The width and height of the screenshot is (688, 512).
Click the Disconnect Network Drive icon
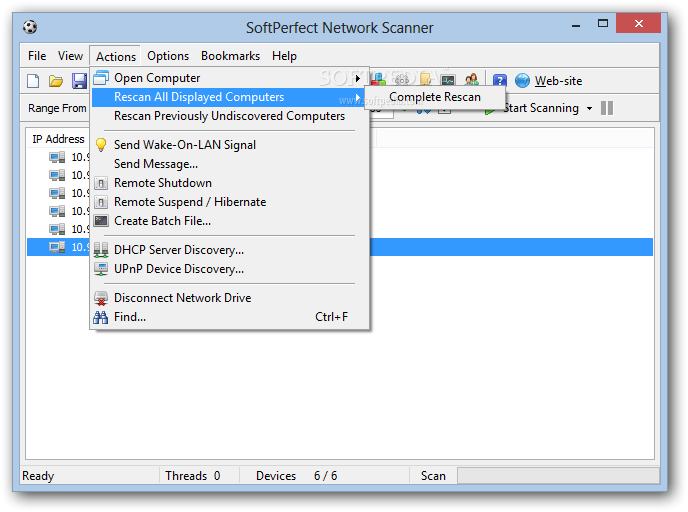point(101,298)
